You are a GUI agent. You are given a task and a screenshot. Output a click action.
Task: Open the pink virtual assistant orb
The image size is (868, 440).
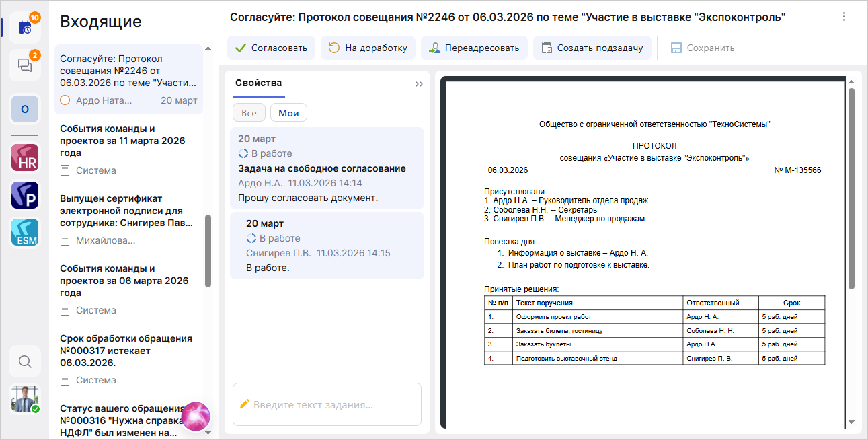196,416
